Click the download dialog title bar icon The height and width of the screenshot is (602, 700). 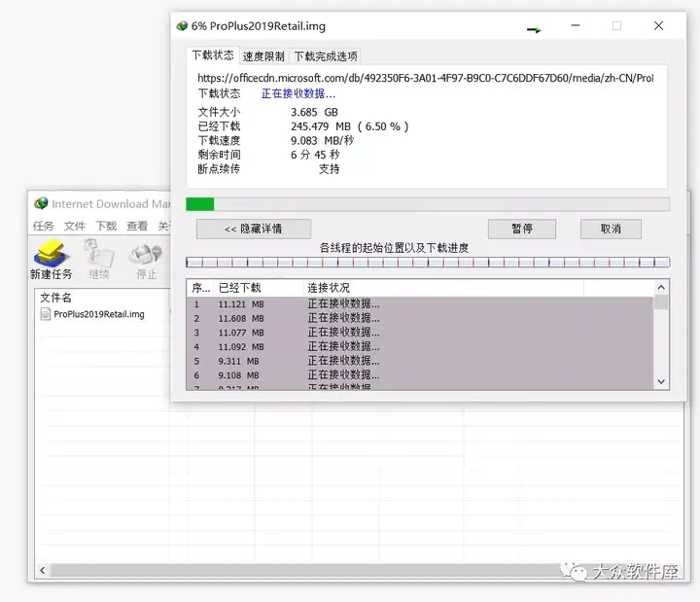[182, 26]
